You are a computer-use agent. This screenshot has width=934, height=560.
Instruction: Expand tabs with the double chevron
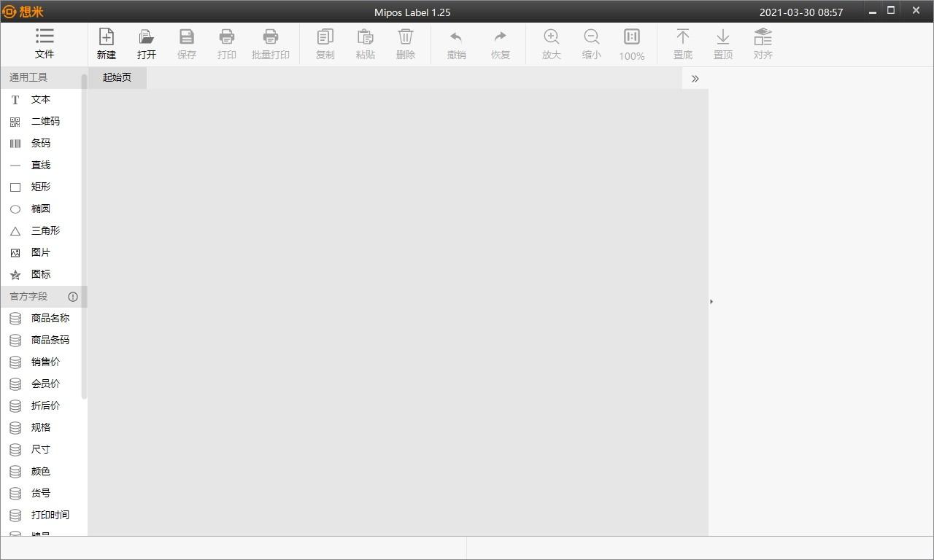click(695, 78)
